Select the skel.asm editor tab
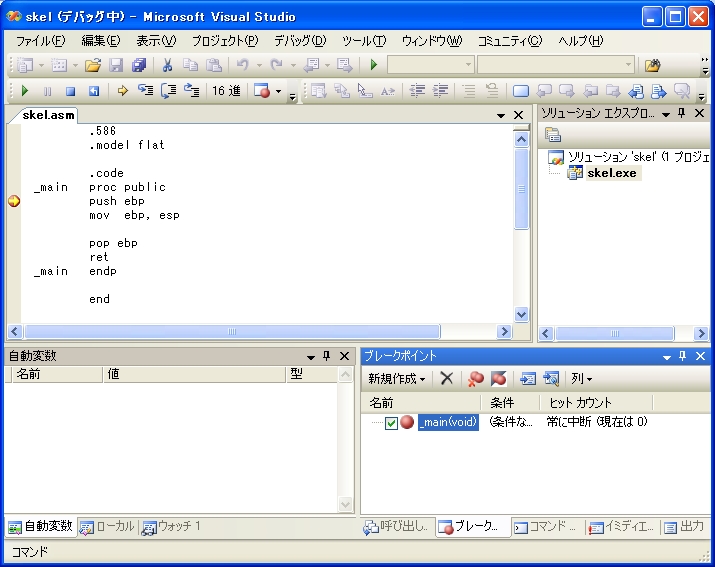715x567 pixels. (x=48, y=115)
